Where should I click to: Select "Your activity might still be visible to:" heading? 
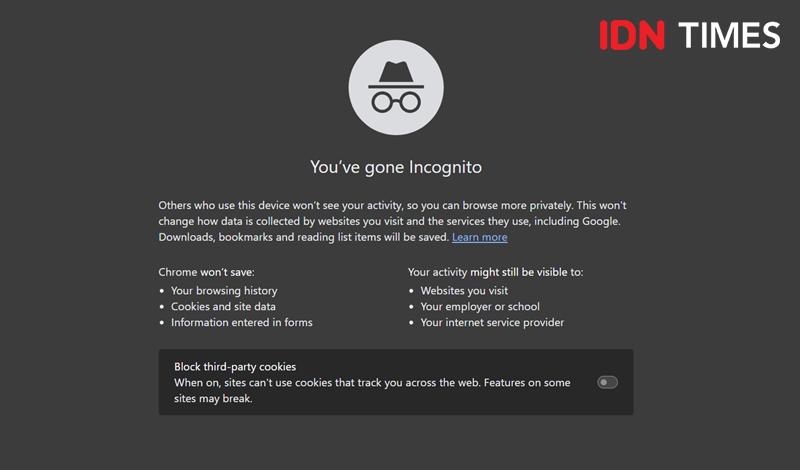pos(495,273)
